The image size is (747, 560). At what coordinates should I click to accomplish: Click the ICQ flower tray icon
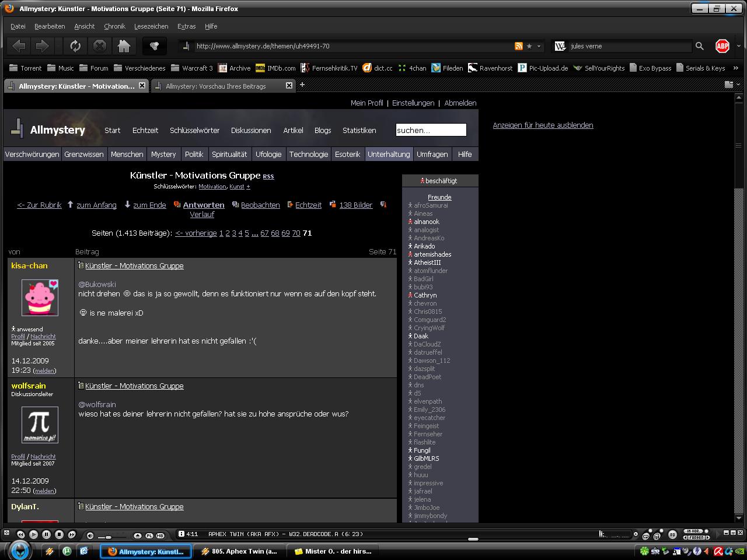point(644,551)
